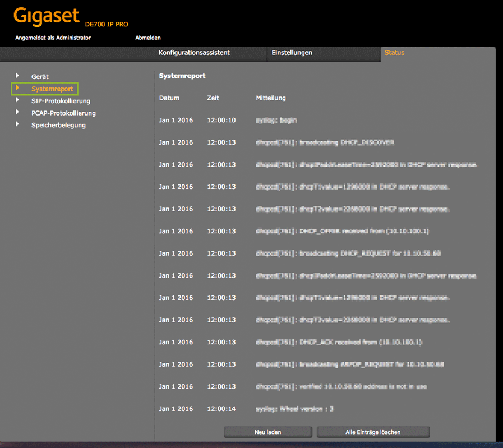Screen dimensions: 503x448
Task: Open the Gerät status page
Action: [40, 77]
